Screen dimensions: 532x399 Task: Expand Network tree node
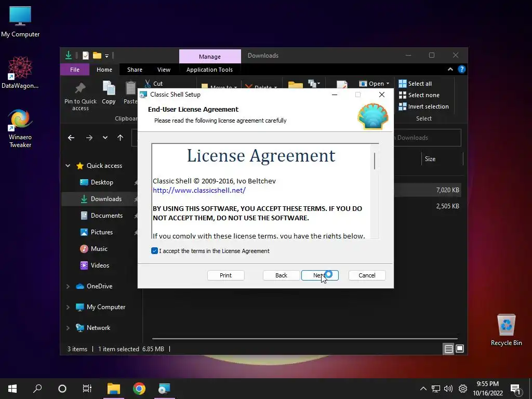point(68,328)
